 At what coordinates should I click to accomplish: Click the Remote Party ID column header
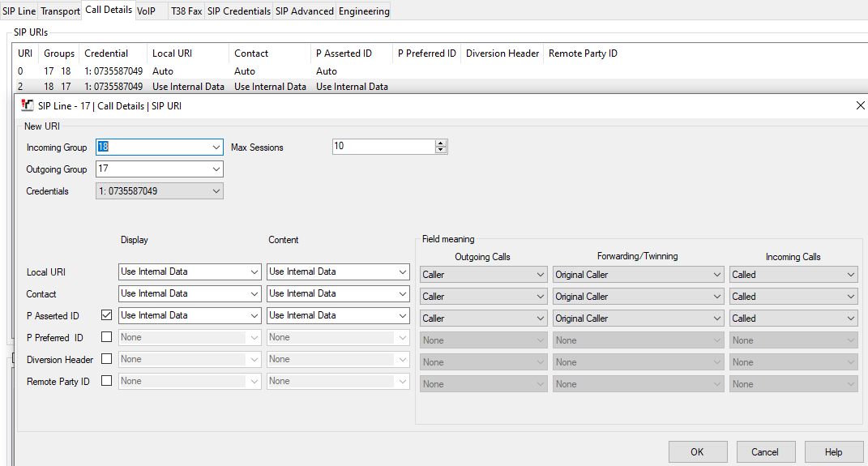[x=583, y=53]
